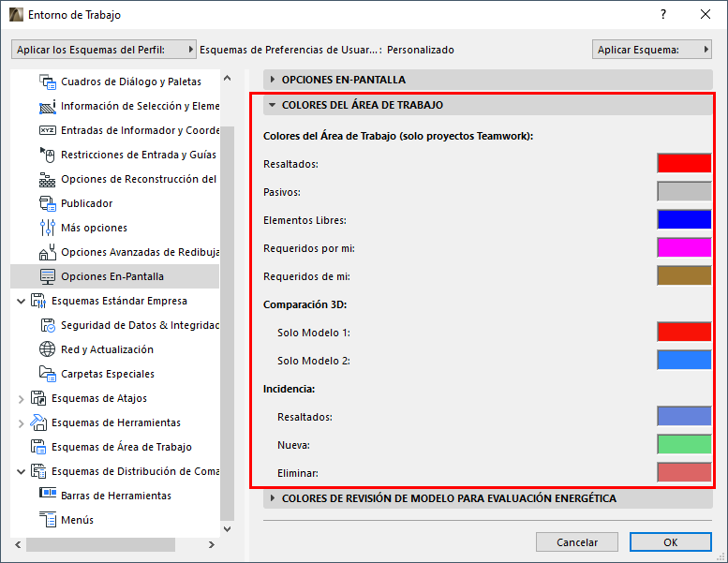Open Requeridos de mi brown swatch
This screenshot has width=728, height=563.
click(684, 275)
